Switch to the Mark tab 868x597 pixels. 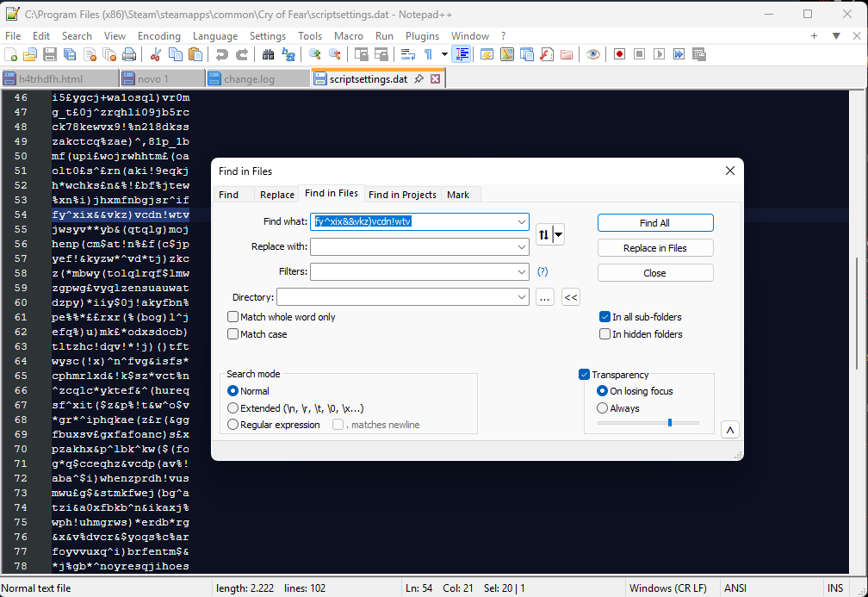(x=458, y=195)
